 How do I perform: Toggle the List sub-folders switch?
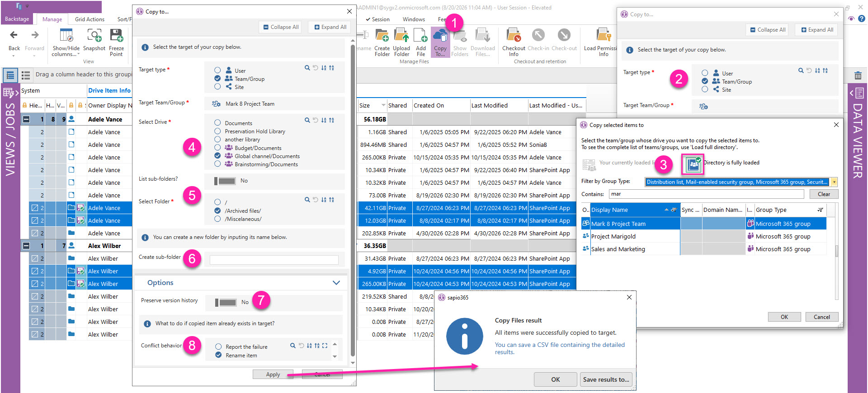[x=225, y=181]
